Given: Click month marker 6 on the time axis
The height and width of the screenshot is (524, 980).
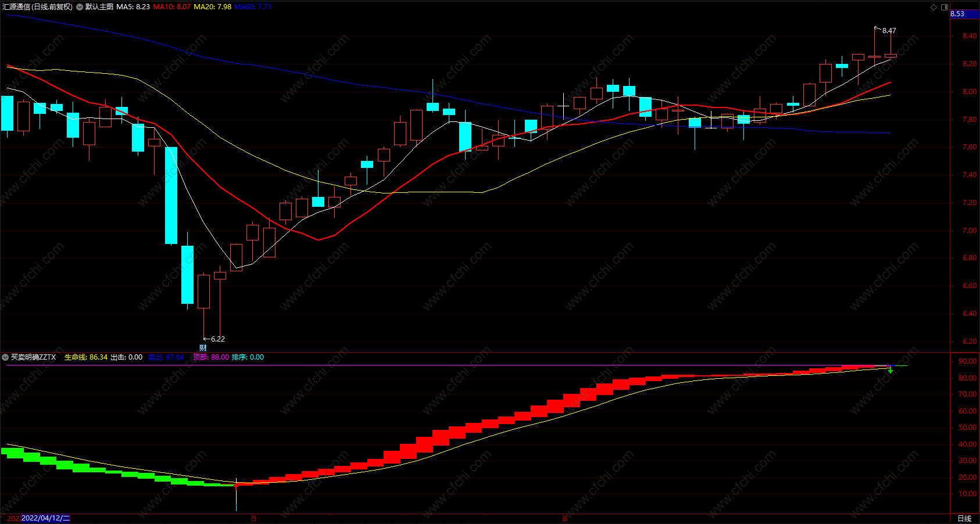Looking at the screenshot, I should pyautogui.click(x=565, y=518).
